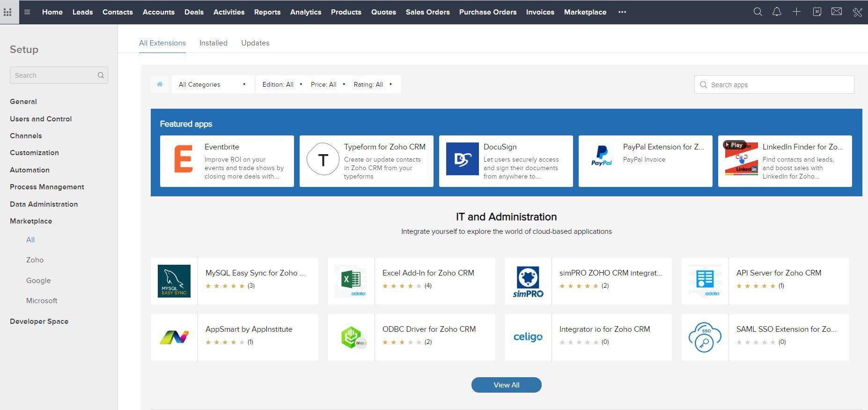Open the Purchase Orders module
This screenshot has height=410, width=868.
tap(488, 12)
